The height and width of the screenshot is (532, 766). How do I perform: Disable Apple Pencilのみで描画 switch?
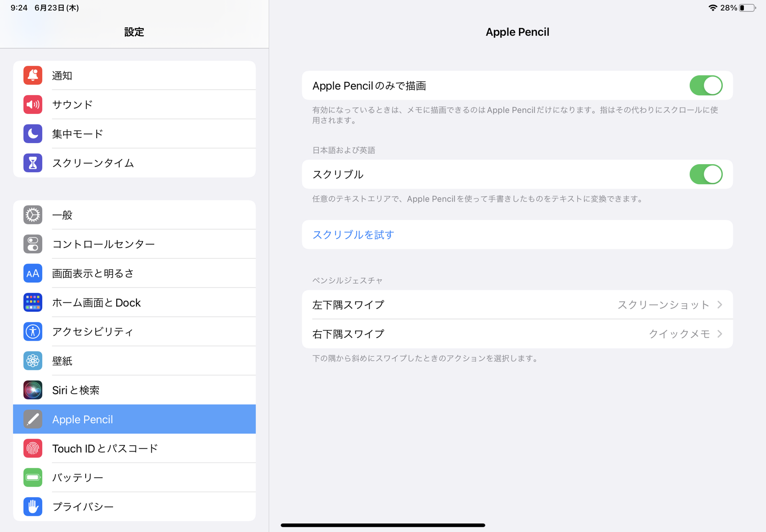click(706, 86)
